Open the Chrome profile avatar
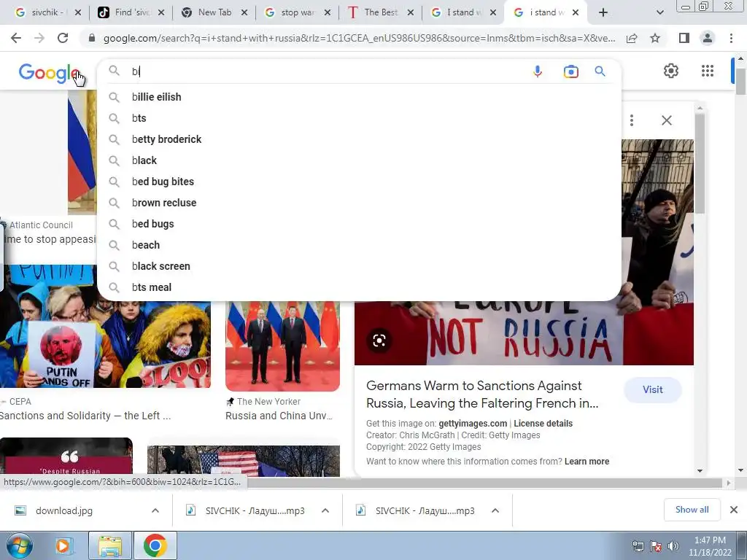 pyautogui.click(x=708, y=38)
